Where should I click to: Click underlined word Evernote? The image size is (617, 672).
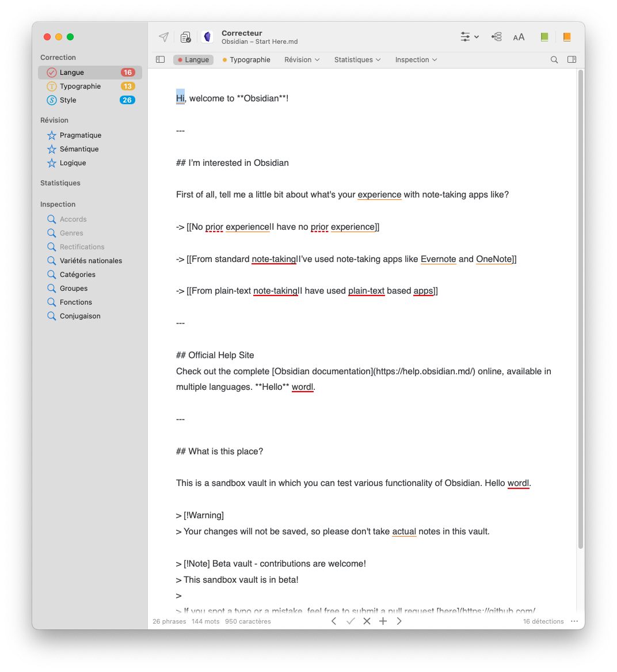pyautogui.click(x=439, y=259)
